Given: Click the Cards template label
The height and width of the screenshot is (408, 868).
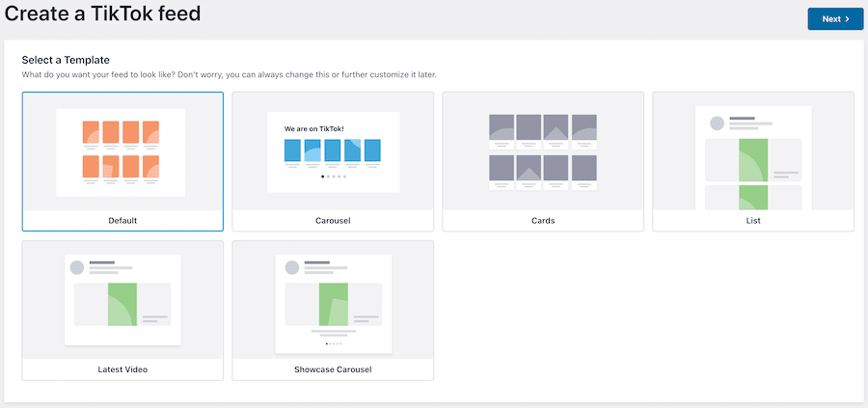Looking at the screenshot, I should [x=543, y=221].
